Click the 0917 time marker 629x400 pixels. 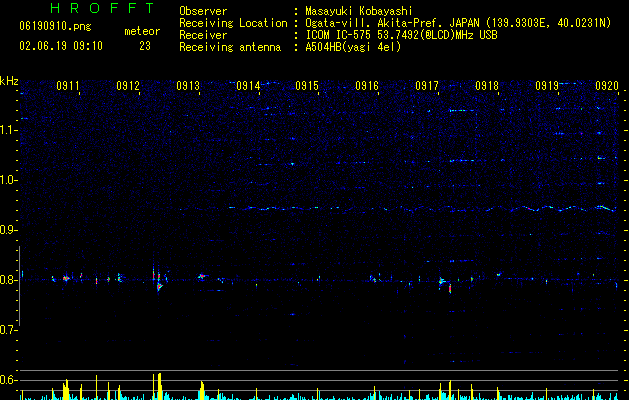click(x=427, y=86)
